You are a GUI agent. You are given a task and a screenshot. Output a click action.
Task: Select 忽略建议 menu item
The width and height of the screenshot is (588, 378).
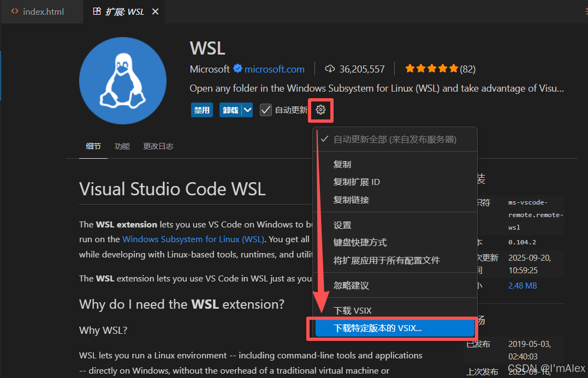(x=395, y=285)
